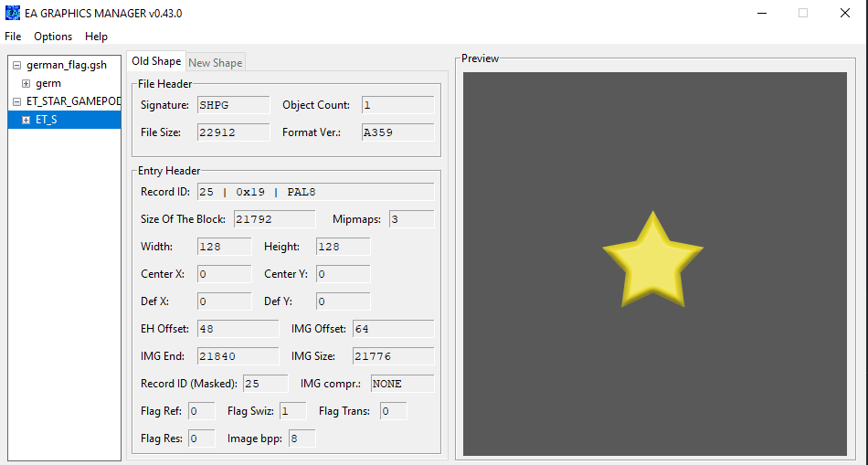Click the Image bpp field showing 8
Image resolution: width=868 pixels, height=465 pixels.
tap(302, 439)
